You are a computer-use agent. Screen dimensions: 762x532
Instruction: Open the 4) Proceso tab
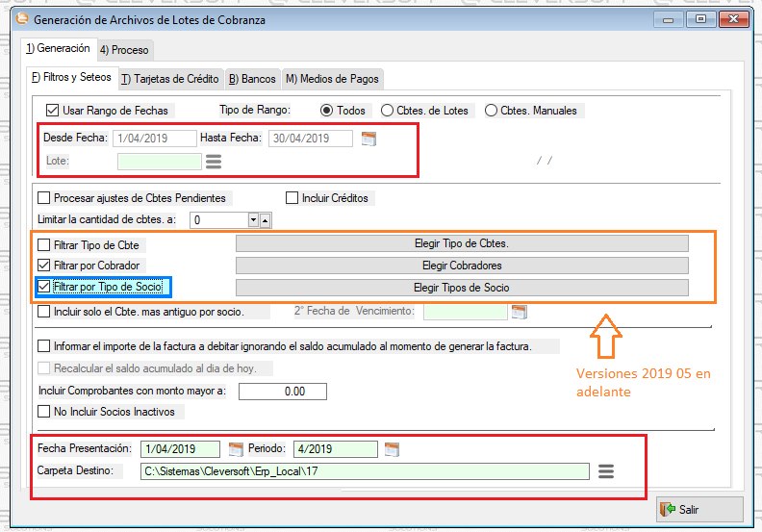click(x=125, y=50)
